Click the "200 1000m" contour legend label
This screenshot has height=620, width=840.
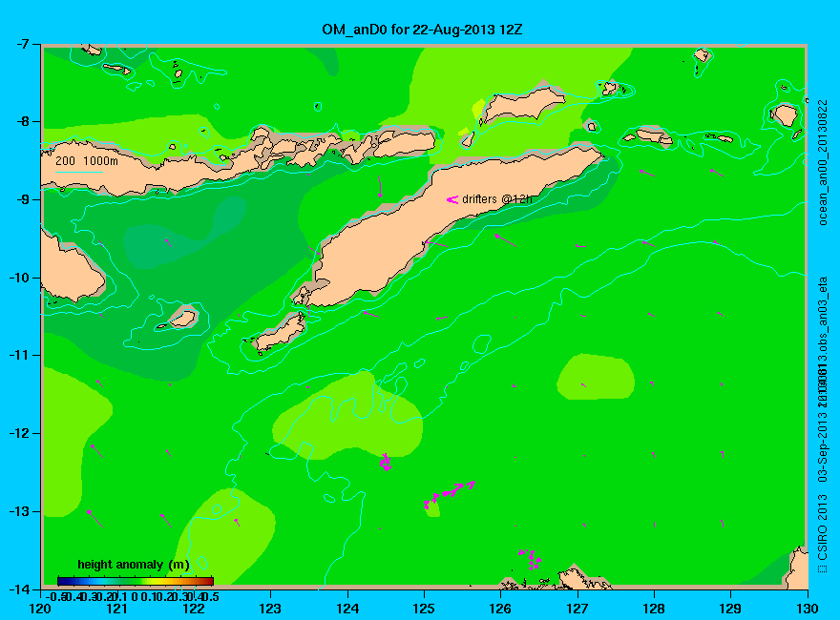coord(87,160)
